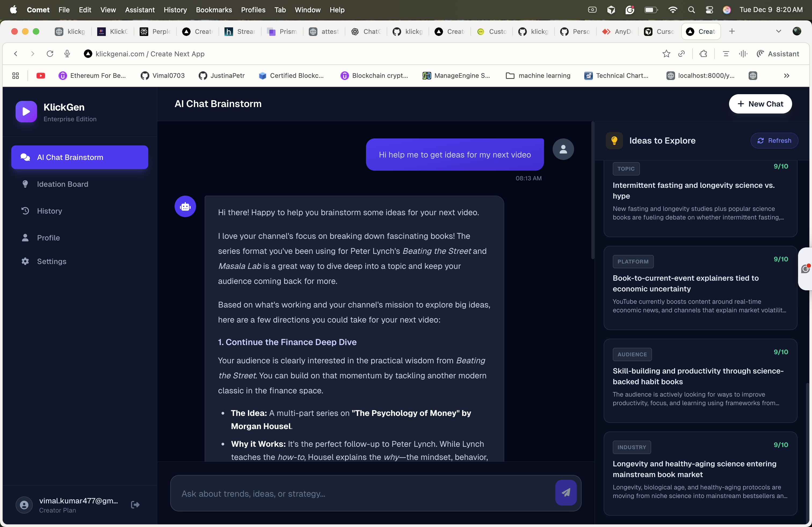Activate the voice search microphone in address bar
This screenshot has width=812, height=527.
(67, 53)
